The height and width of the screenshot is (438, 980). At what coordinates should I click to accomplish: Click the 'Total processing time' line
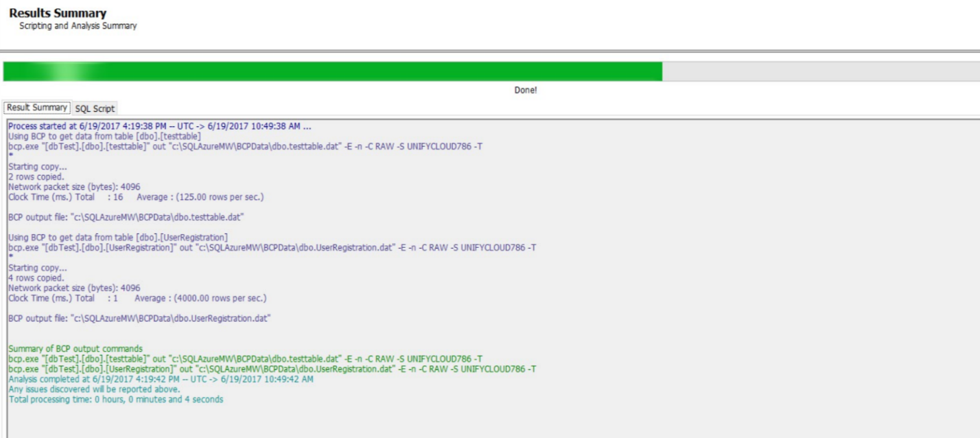(116, 399)
